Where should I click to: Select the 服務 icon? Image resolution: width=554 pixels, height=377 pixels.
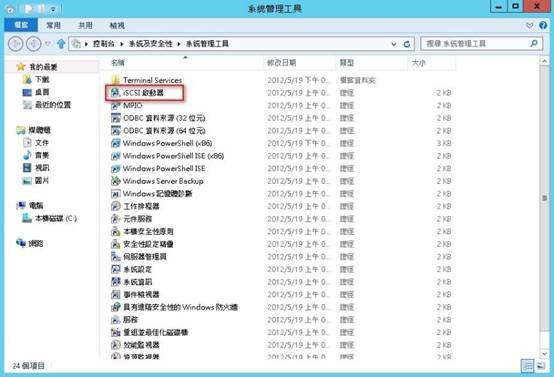pos(116,320)
